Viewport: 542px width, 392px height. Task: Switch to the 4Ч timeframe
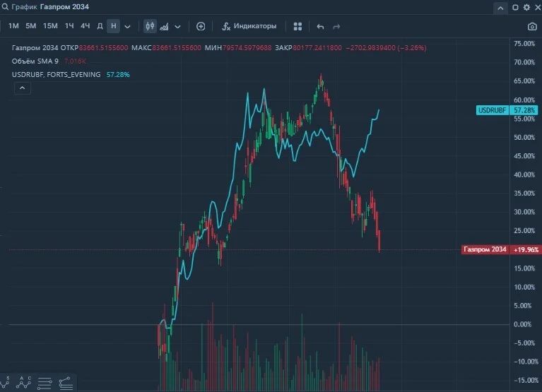point(85,26)
